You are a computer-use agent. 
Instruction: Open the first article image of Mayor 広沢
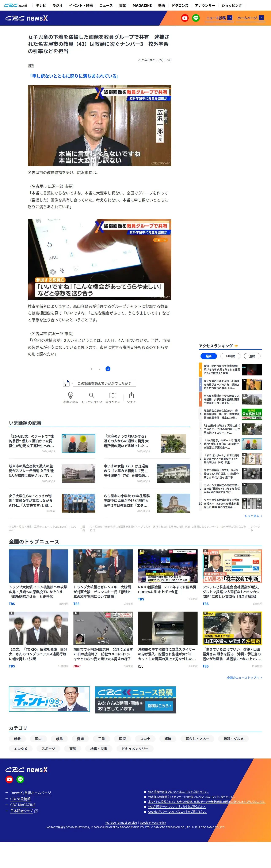pos(100,125)
